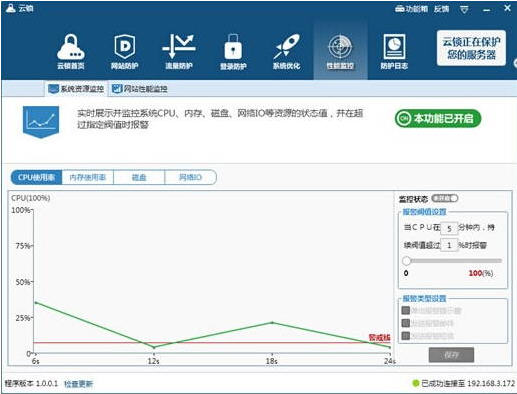Click the CPU minutes input field
This screenshot has width=517, height=394.
(449, 228)
